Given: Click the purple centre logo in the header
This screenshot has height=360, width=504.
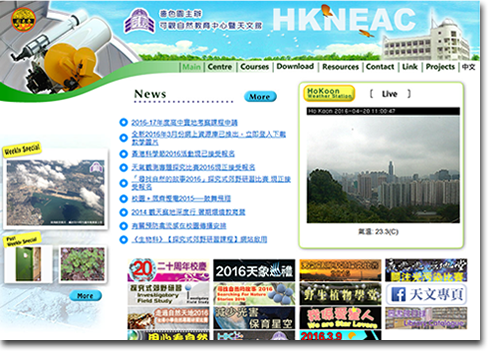Looking at the screenshot, I should tap(140, 21).
